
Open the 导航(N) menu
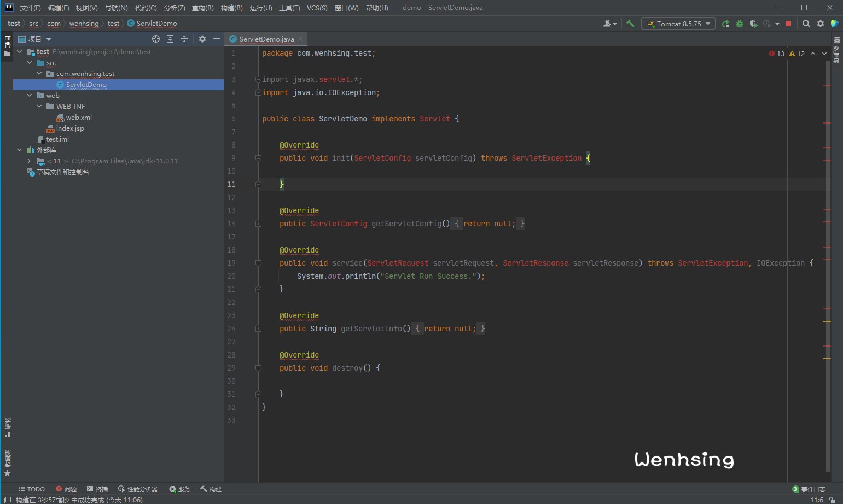click(116, 8)
